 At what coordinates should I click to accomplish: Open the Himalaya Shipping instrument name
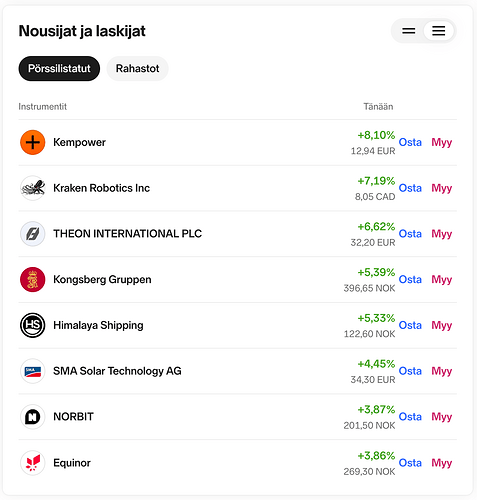98,325
